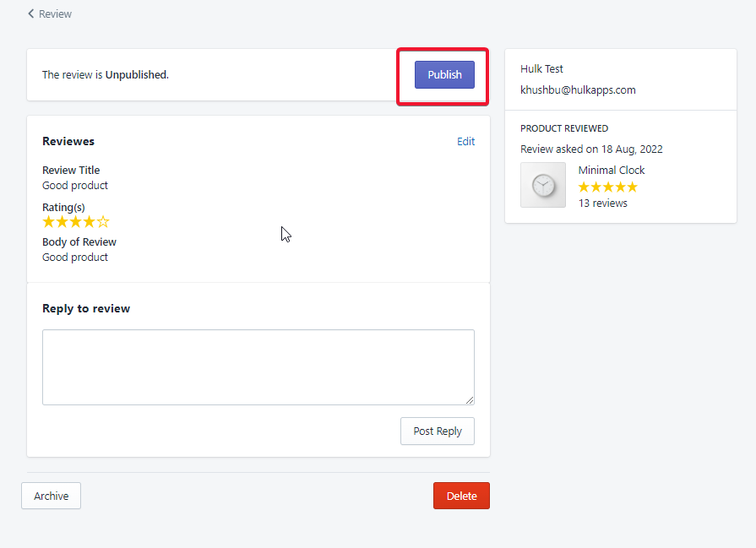
Task: Open the Minimal Clock product thumbnail
Action: pos(543,185)
